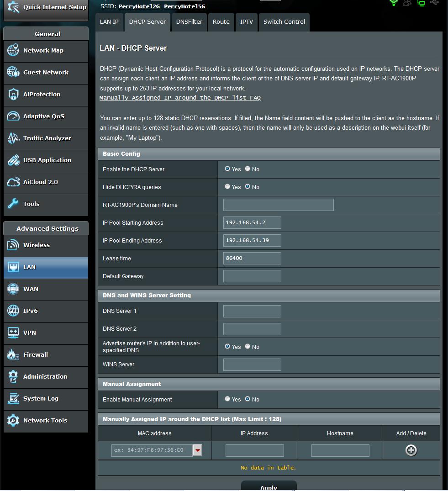Select No for Hide DHCP/RA queries
Screen dimensions: 448x491
(248, 187)
